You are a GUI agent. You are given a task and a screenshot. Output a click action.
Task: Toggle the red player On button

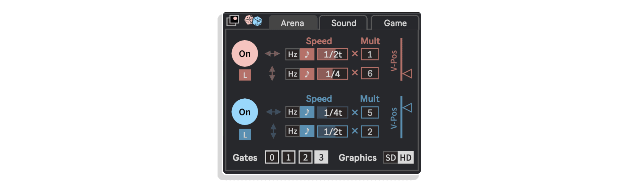[245, 54]
